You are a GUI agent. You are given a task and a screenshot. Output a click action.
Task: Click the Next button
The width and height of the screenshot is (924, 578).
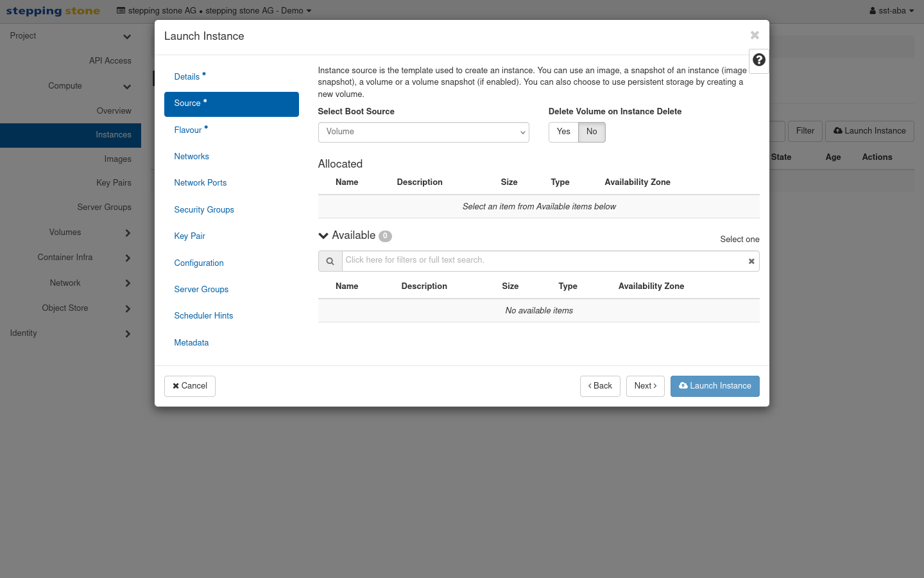[646, 386]
